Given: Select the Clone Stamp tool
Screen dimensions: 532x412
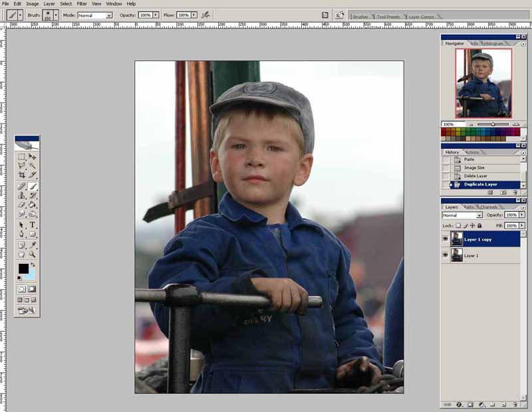Looking at the screenshot, I should tap(22, 195).
